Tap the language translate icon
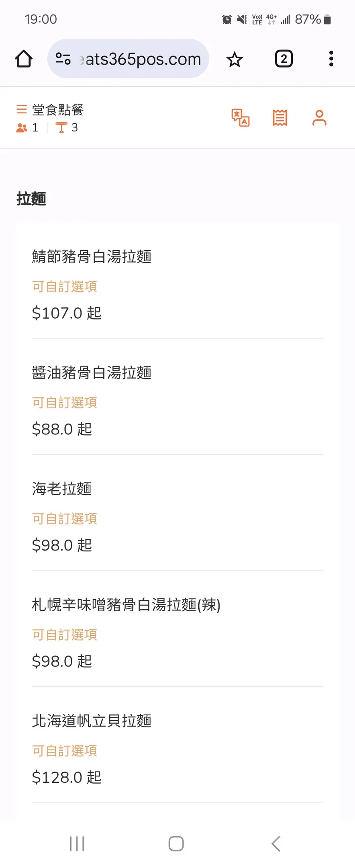 click(240, 118)
